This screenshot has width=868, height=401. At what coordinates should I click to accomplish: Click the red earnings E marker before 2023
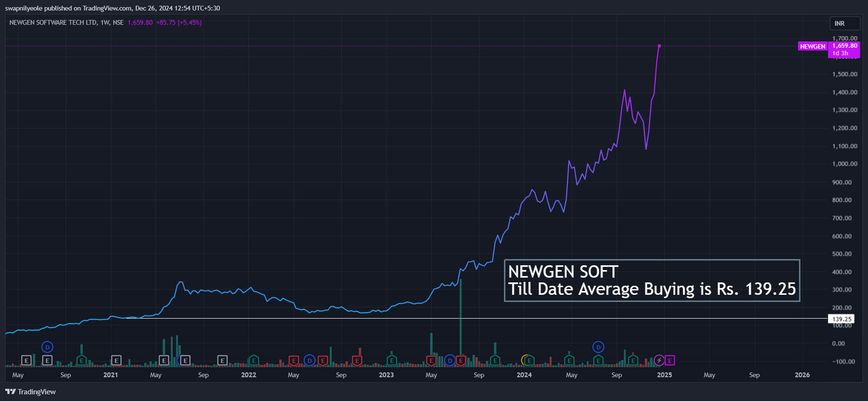click(x=357, y=361)
